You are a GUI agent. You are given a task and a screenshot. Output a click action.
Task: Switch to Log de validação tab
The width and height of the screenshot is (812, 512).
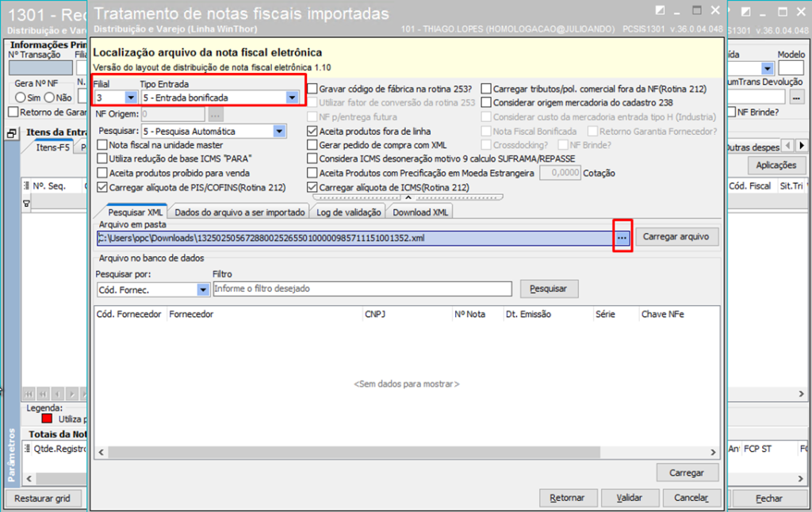click(x=350, y=212)
